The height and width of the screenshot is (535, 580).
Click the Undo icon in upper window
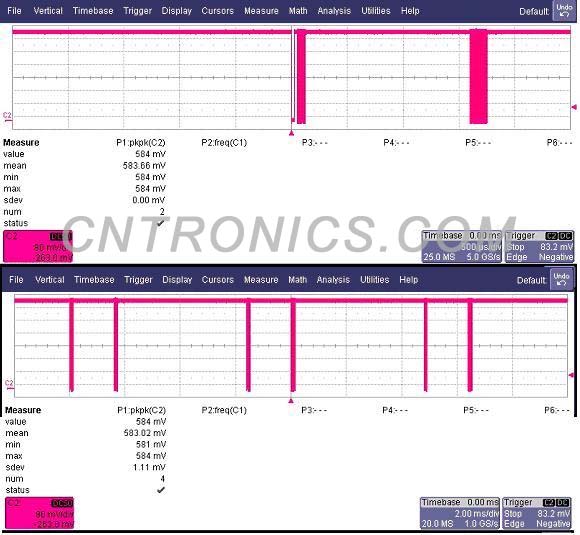[x=564, y=11]
